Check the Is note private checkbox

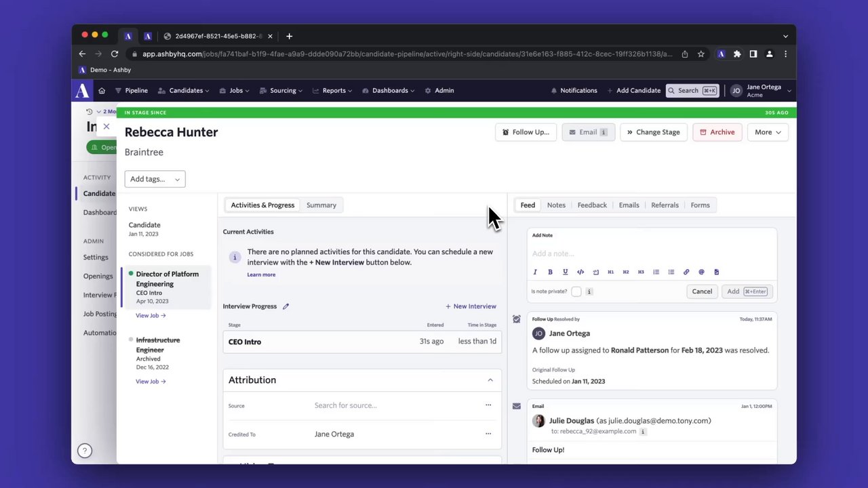576,291
